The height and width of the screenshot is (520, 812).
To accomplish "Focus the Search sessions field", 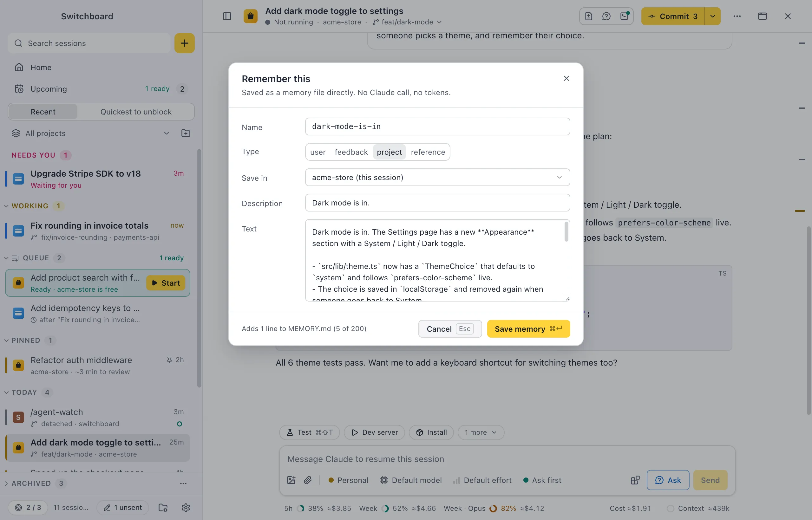I will pyautogui.click(x=89, y=43).
